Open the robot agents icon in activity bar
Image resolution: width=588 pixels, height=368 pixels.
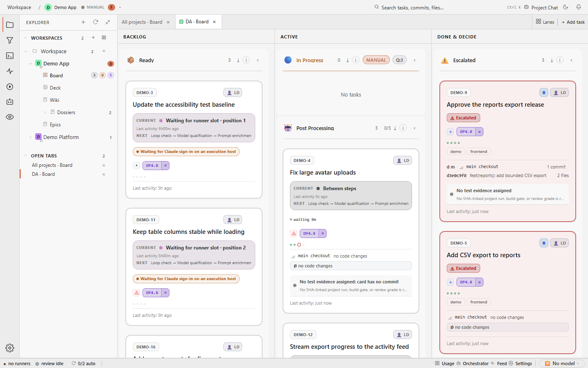[10, 102]
